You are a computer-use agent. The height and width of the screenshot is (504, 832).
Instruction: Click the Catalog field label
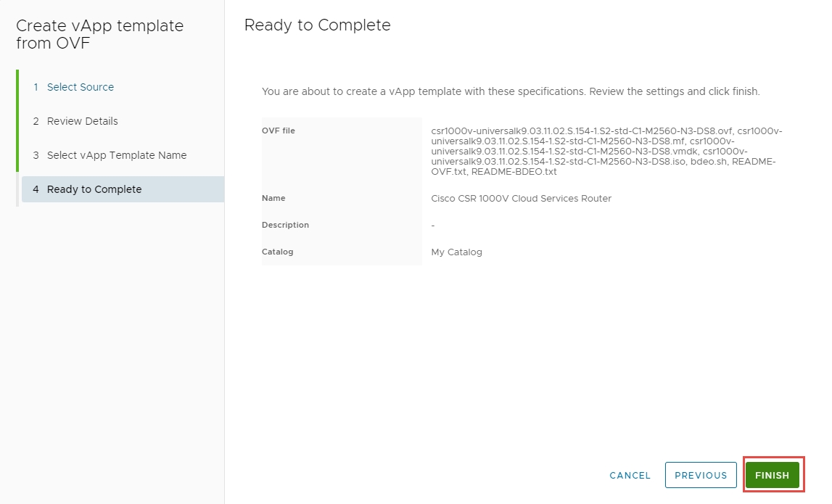coord(277,252)
